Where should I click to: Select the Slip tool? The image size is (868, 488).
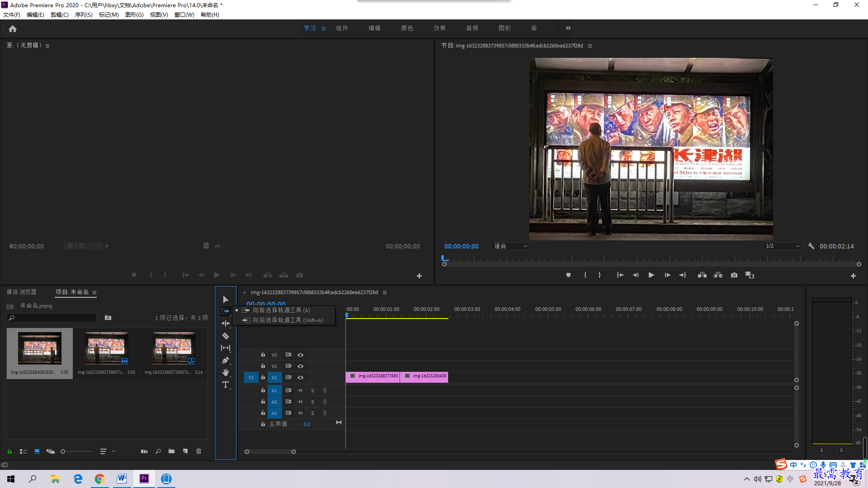(226, 348)
